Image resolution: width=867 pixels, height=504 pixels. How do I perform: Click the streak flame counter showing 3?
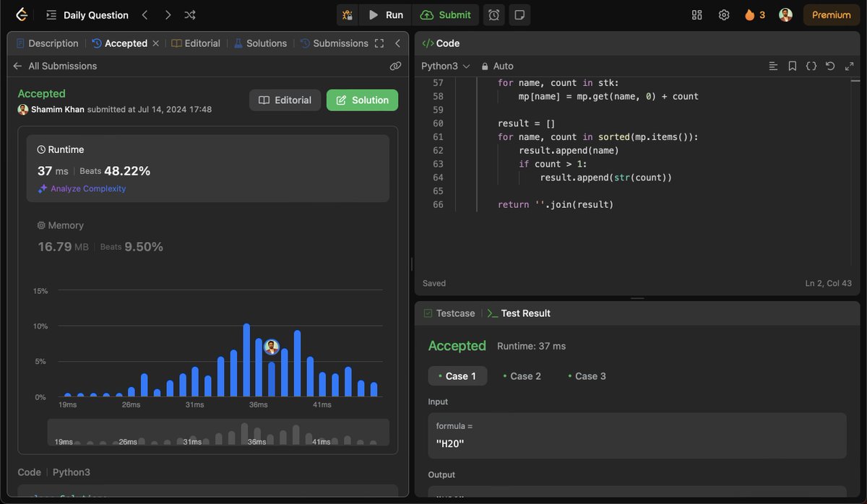pos(755,15)
